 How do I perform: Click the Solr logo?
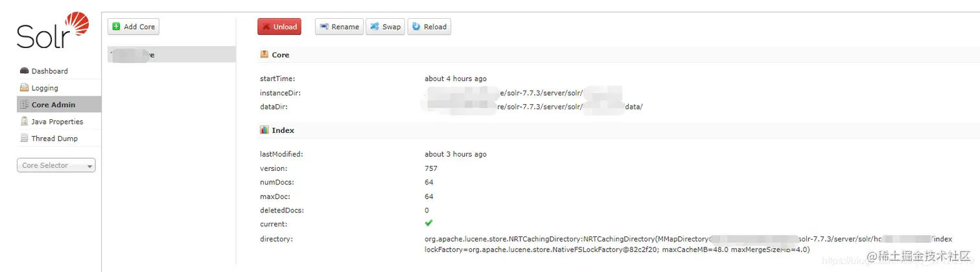pos(52,30)
